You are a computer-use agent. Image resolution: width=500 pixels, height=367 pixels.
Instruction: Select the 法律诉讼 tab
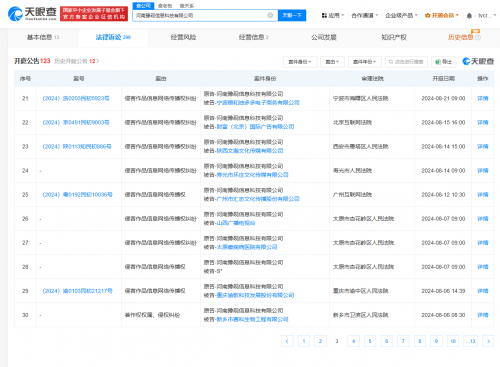tap(113, 37)
